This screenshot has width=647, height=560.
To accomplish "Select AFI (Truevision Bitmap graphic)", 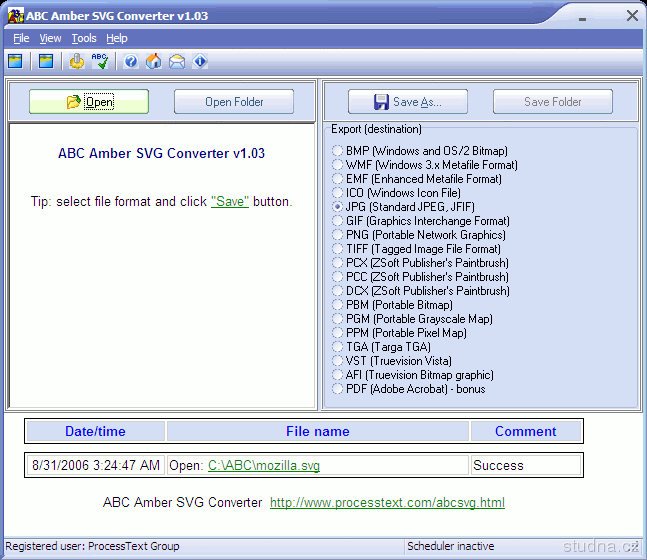I will point(413,375).
